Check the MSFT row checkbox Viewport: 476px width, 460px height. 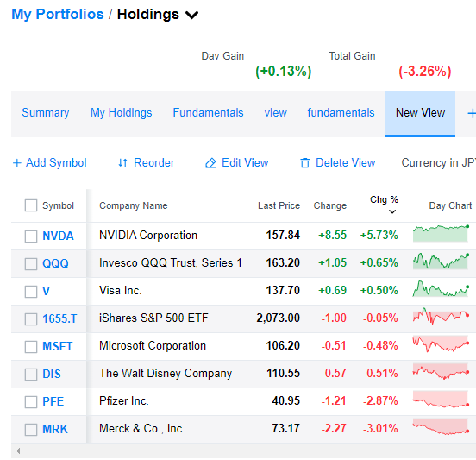[31, 347]
